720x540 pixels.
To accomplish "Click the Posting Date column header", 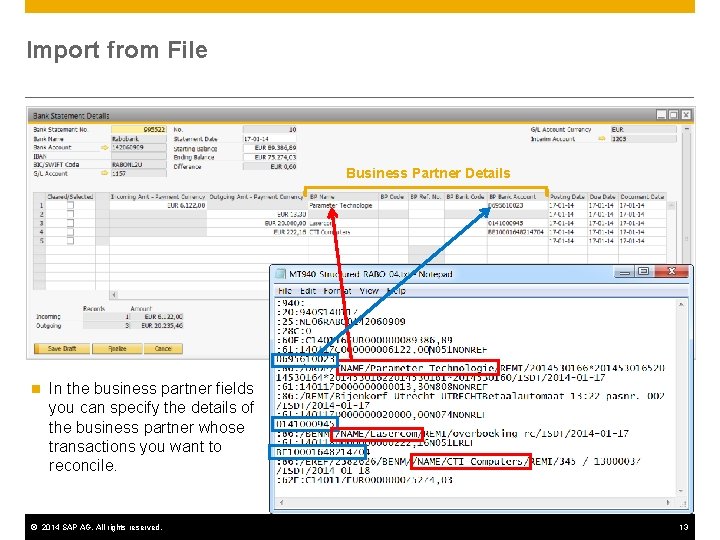I will [568, 197].
